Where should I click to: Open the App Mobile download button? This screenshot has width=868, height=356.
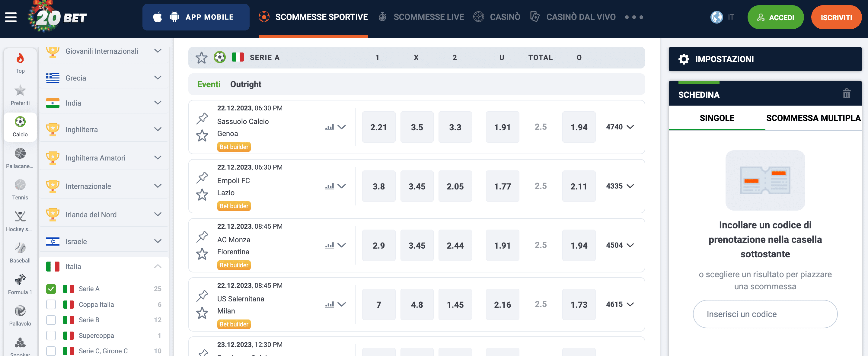coord(196,17)
